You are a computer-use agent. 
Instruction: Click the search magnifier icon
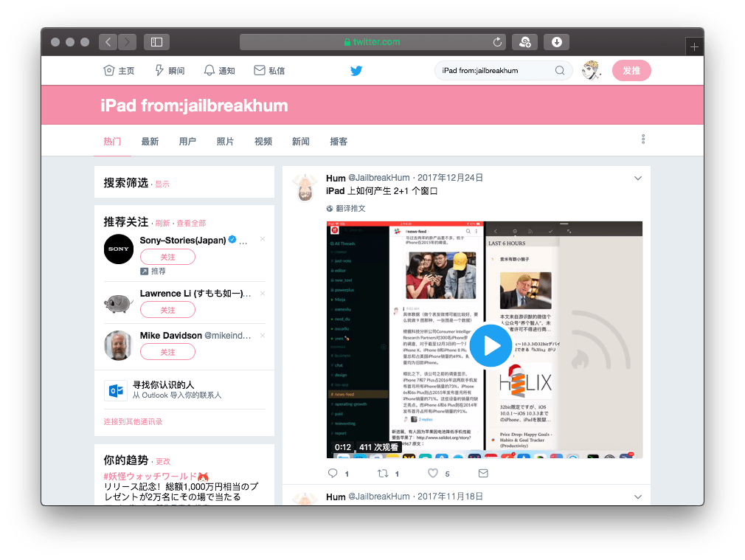560,71
